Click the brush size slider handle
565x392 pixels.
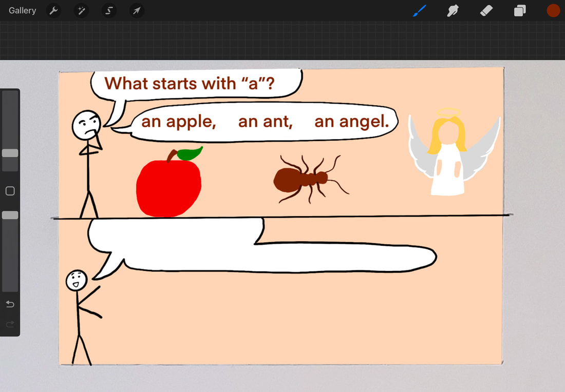click(10, 153)
